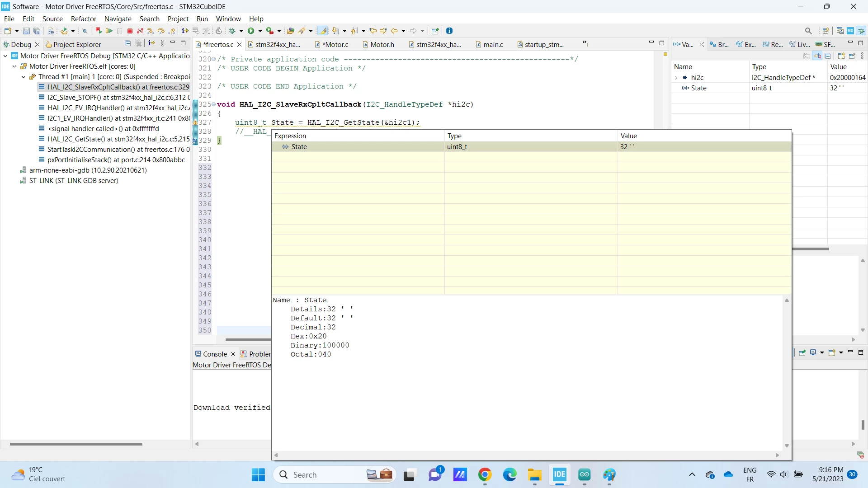868x488 pixels.
Task: Select the State expression row in popup
Action: tap(531, 147)
